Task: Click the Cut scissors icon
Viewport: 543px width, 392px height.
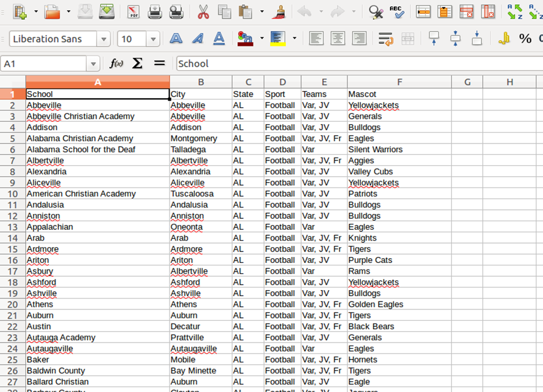Action: click(203, 11)
